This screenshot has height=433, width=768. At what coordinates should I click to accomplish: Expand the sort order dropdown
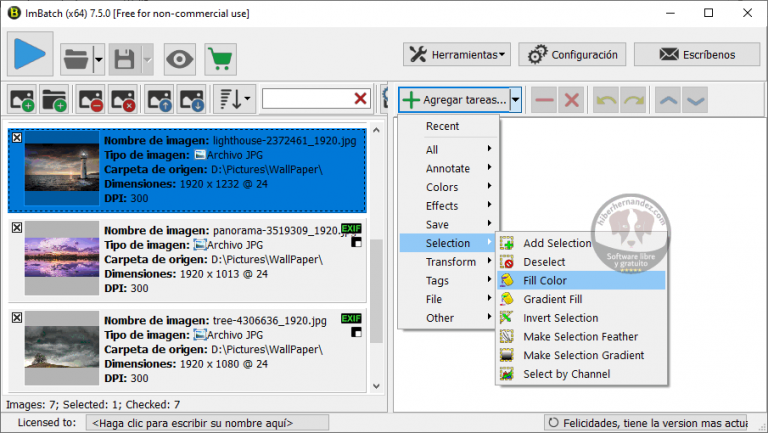[x=236, y=99]
